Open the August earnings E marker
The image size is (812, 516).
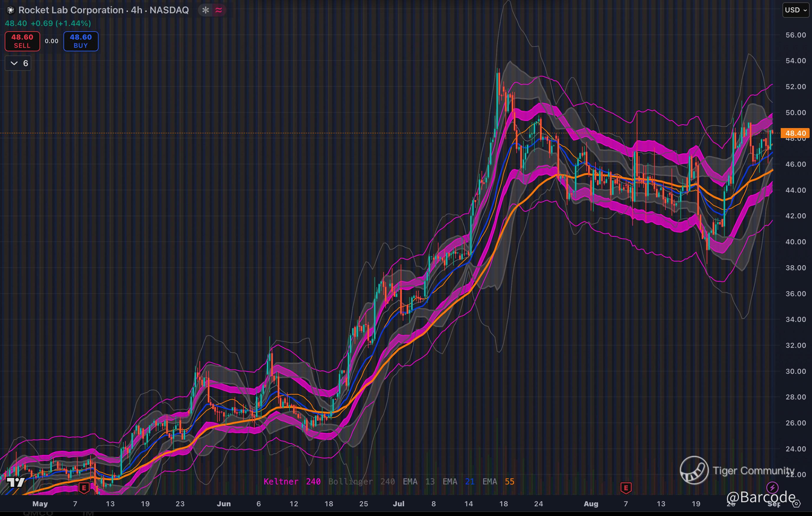coord(626,488)
